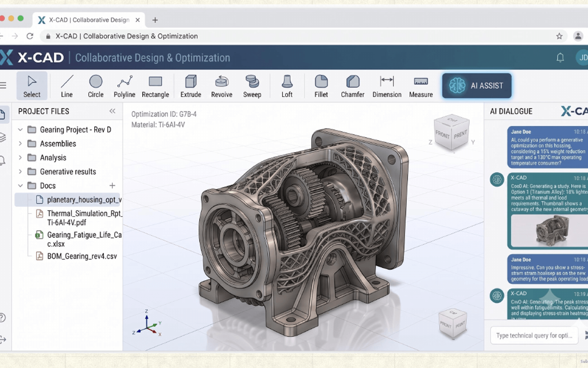Viewport: 588px width, 368px height.
Task: Open the hamburger menu on the left
Action: tap(3, 85)
